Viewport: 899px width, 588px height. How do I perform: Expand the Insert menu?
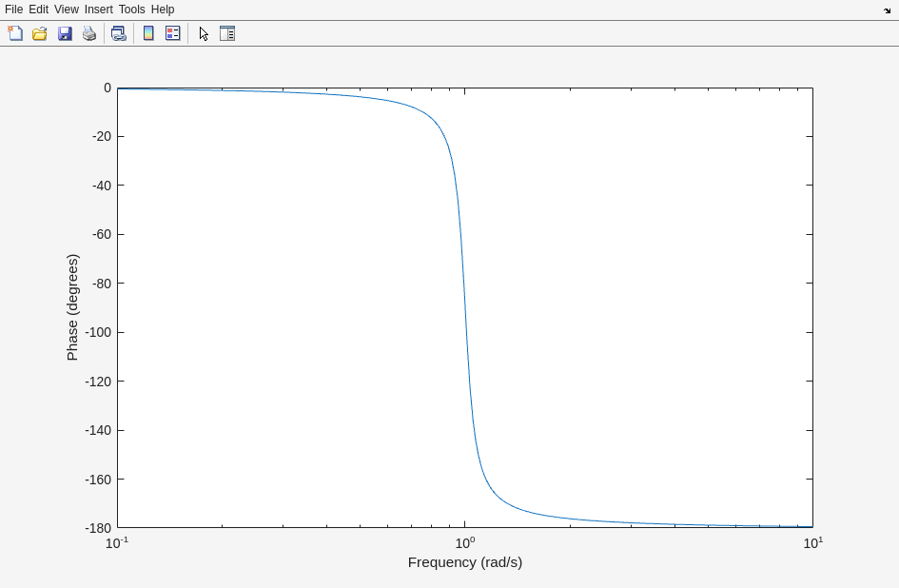point(98,10)
